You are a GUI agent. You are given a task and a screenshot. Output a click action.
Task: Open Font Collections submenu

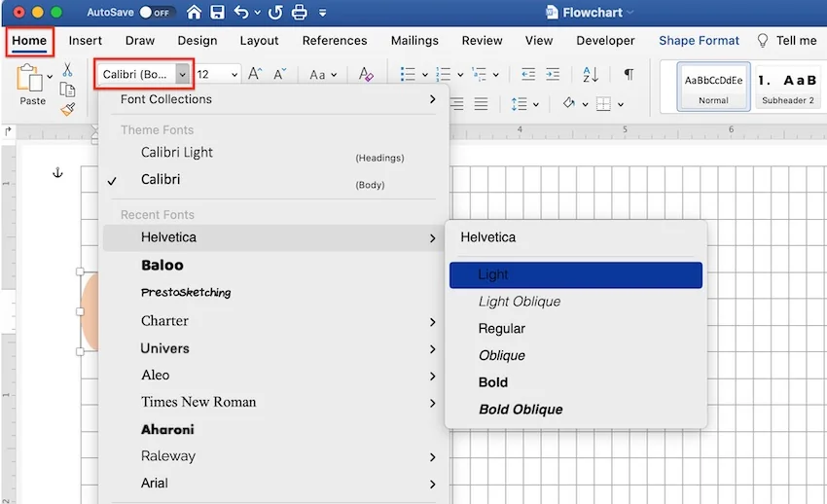(273, 99)
